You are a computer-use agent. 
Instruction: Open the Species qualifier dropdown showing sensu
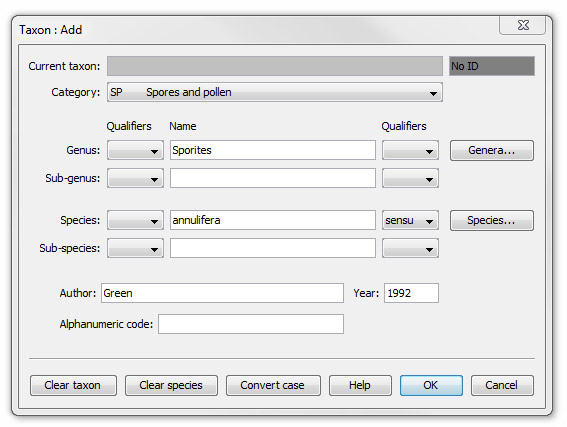pyautogui.click(x=410, y=220)
